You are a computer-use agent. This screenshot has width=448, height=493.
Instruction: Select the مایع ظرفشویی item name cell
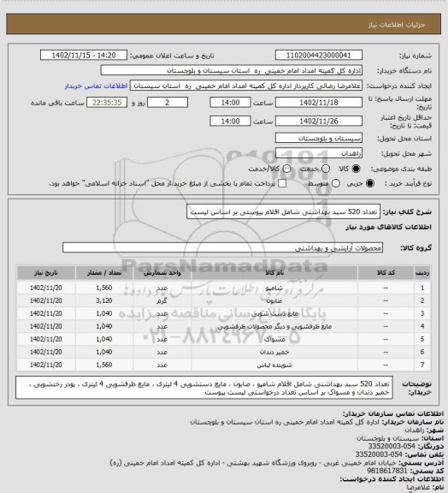pyautogui.click(x=274, y=326)
